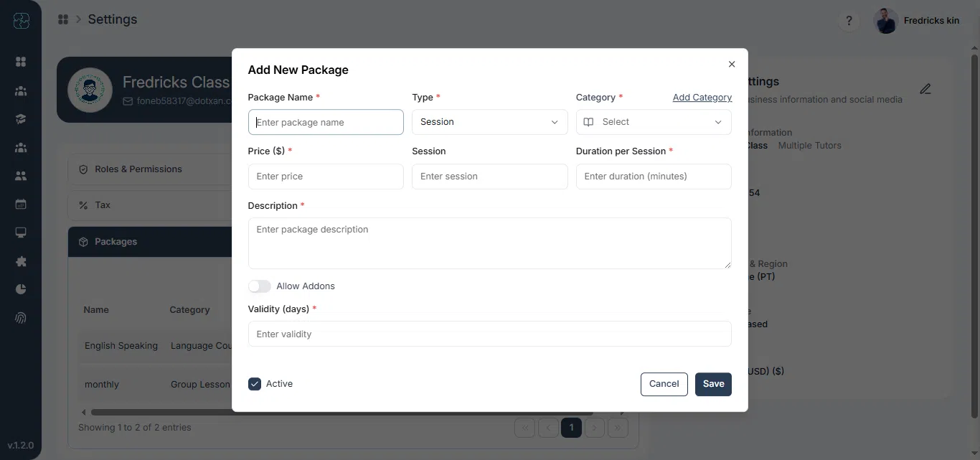Viewport: 980px width, 460px height.
Task: Select the English Speaking package row
Action: click(155, 346)
